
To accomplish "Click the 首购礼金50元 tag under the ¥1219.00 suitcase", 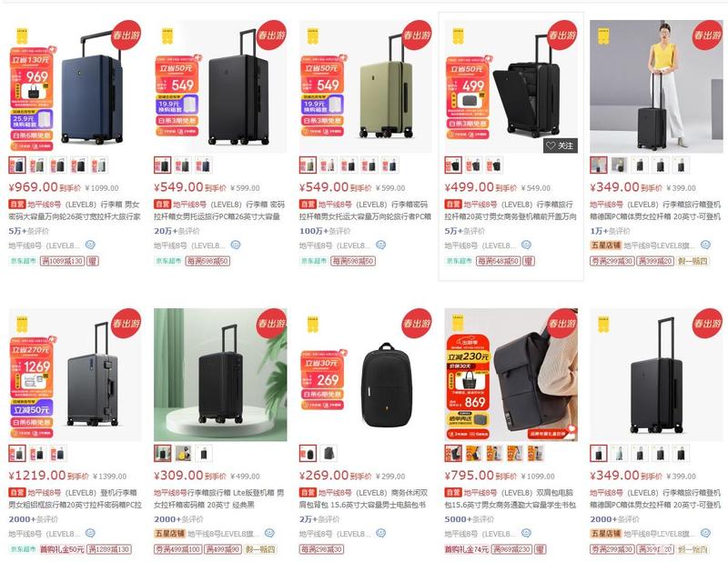I will pyautogui.click(x=62, y=549).
